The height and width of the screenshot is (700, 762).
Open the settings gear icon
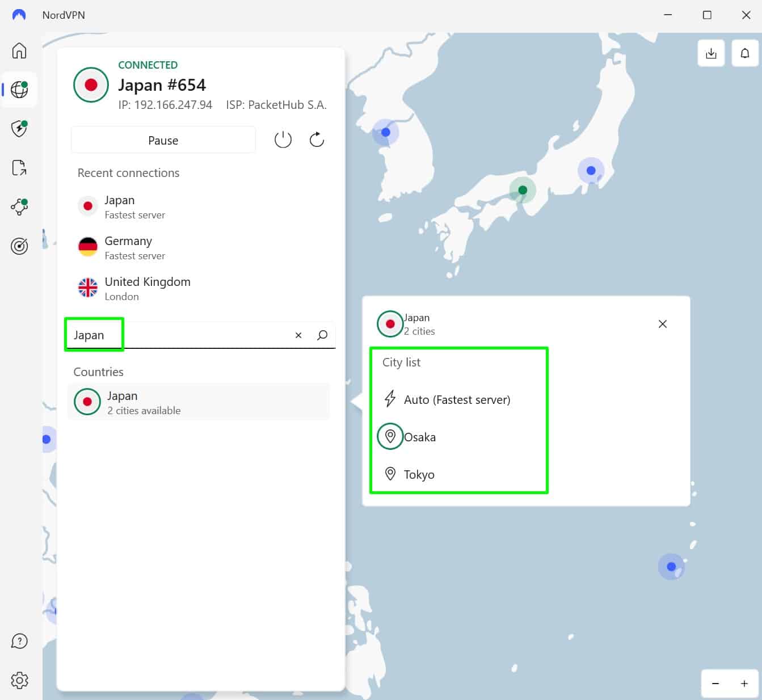point(19,680)
